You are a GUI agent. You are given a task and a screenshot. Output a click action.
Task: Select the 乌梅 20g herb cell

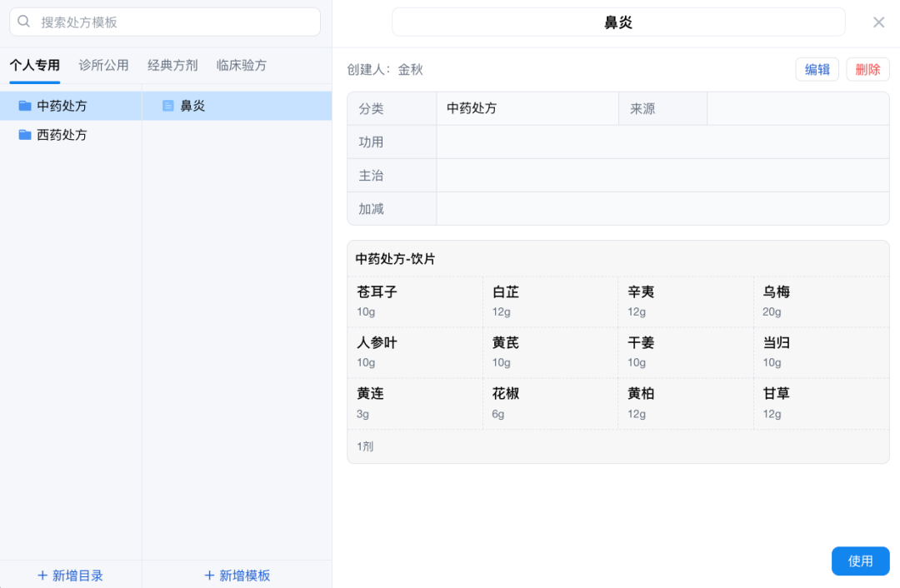[821, 301]
